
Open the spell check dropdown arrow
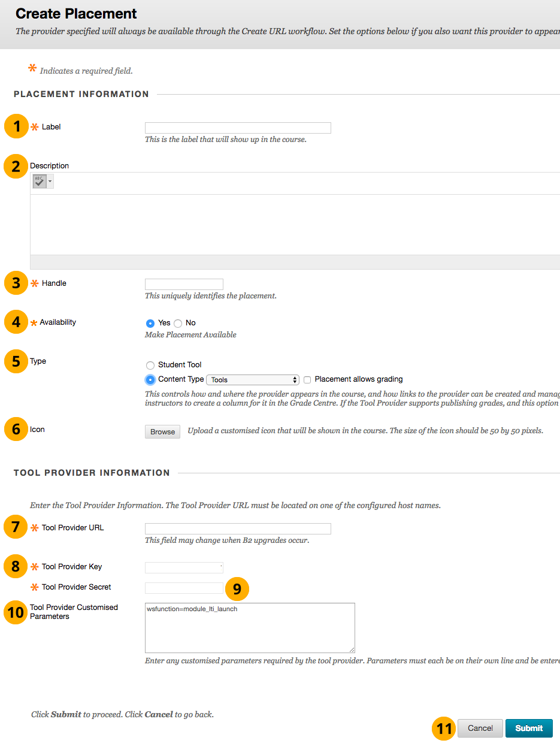[50, 181]
